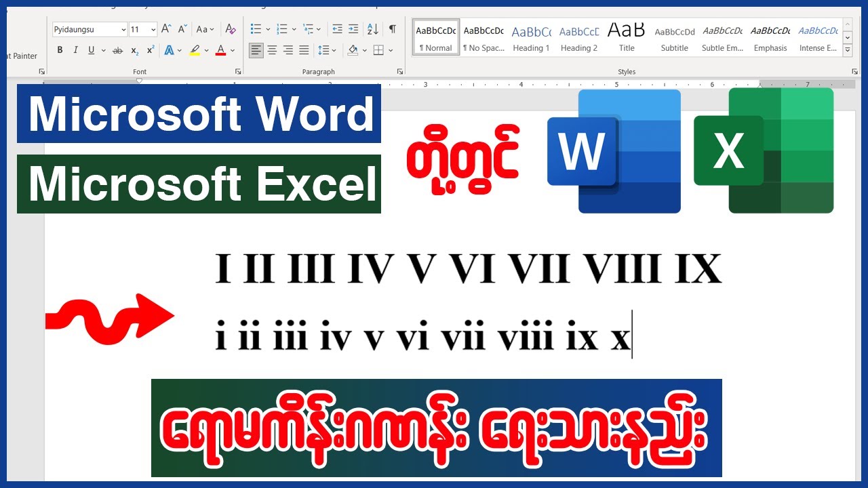Insert a numbered list
Image resolution: width=868 pixels, height=488 pixels.
pyautogui.click(x=282, y=29)
